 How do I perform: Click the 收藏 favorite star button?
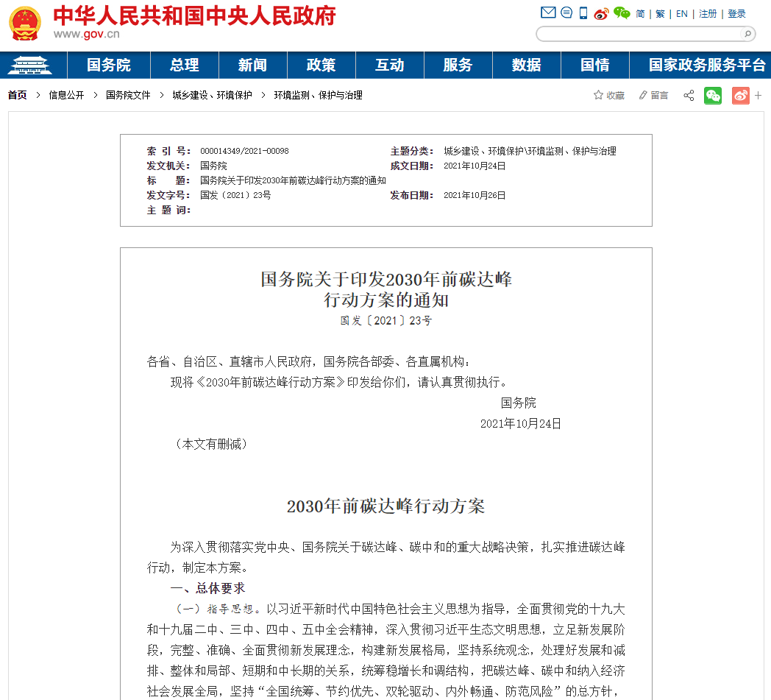pyautogui.click(x=609, y=96)
